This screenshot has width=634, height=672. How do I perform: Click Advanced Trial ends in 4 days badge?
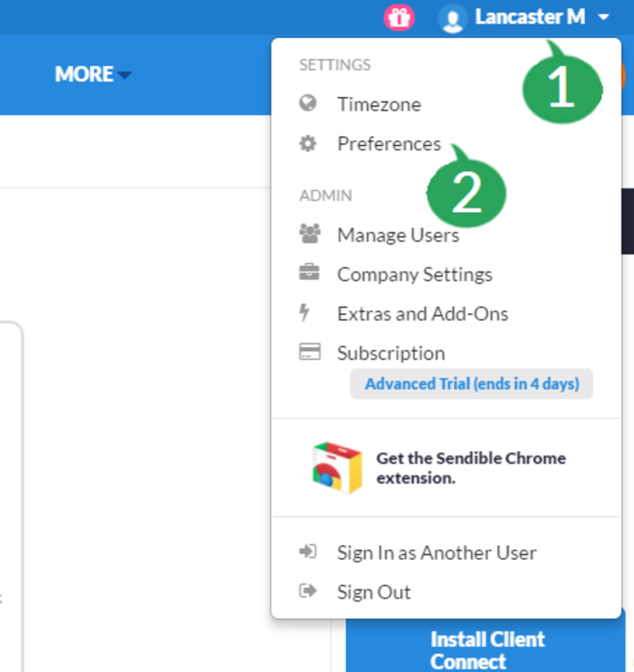pyautogui.click(x=472, y=384)
